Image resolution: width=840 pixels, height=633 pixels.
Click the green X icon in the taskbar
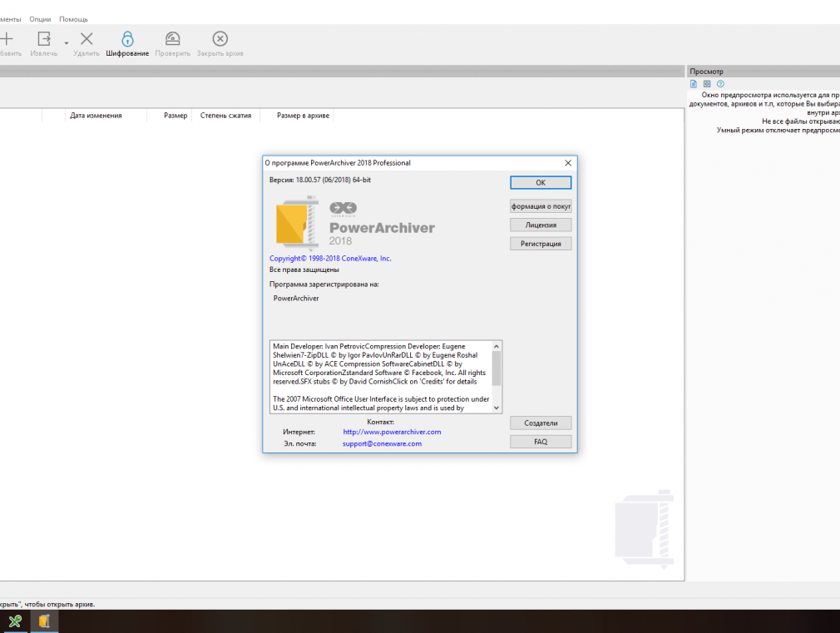click(15, 621)
